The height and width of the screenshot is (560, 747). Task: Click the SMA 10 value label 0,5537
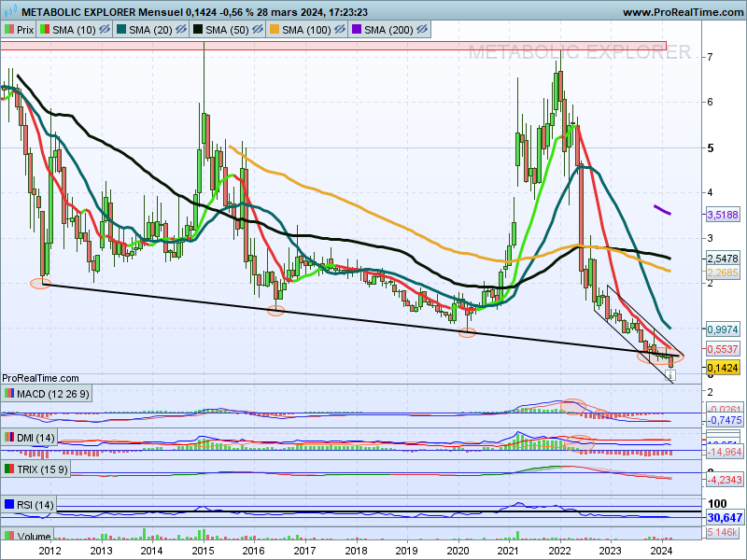click(x=723, y=349)
